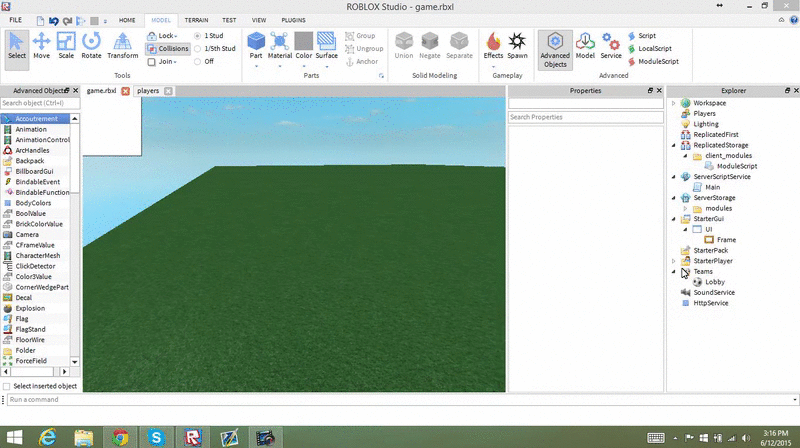Collapse the ServerScriptService node
Image resolution: width=800 pixels, height=448 pixels.
673,177
